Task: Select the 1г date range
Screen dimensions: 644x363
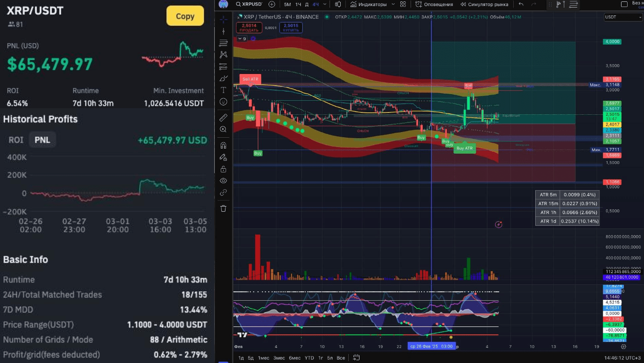Action: tap(321, 358)
